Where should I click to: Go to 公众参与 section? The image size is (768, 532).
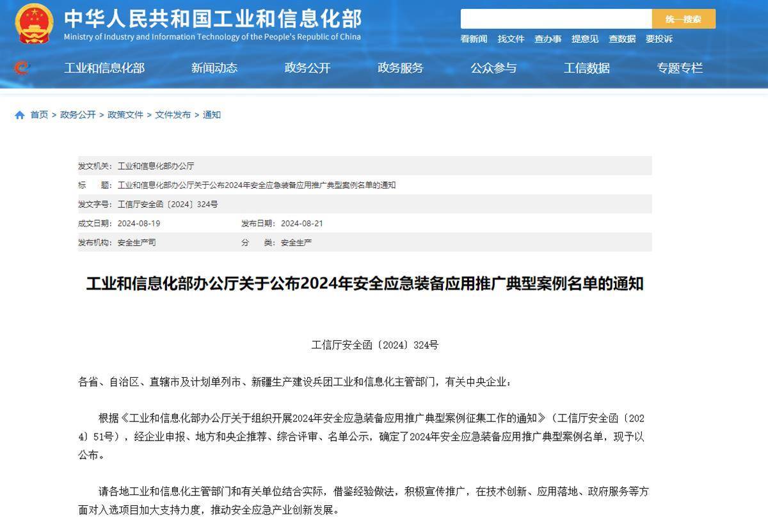point(493,68)
